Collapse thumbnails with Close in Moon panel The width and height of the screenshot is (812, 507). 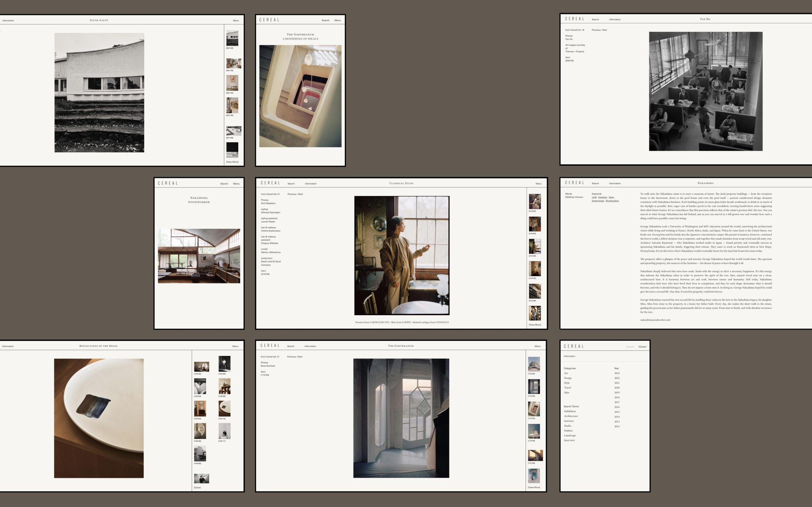(197, 488)
